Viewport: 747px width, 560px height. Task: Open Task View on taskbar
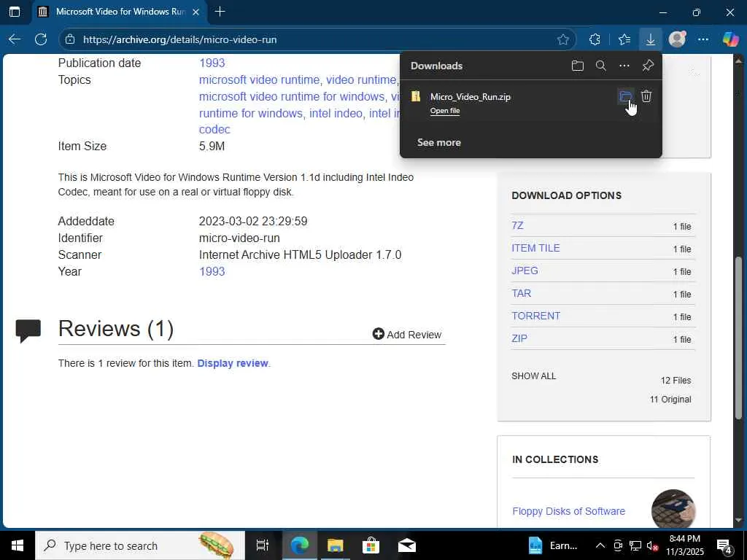(263, 545)
